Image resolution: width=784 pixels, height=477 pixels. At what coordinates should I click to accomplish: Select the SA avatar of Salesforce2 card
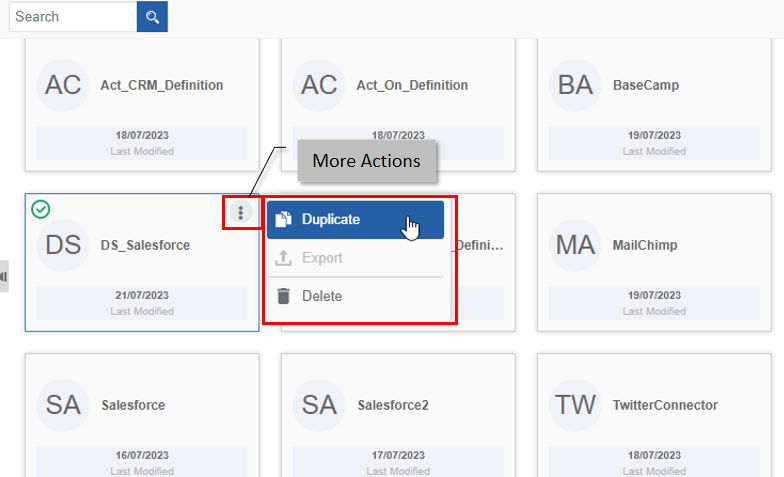pos(319,405)
